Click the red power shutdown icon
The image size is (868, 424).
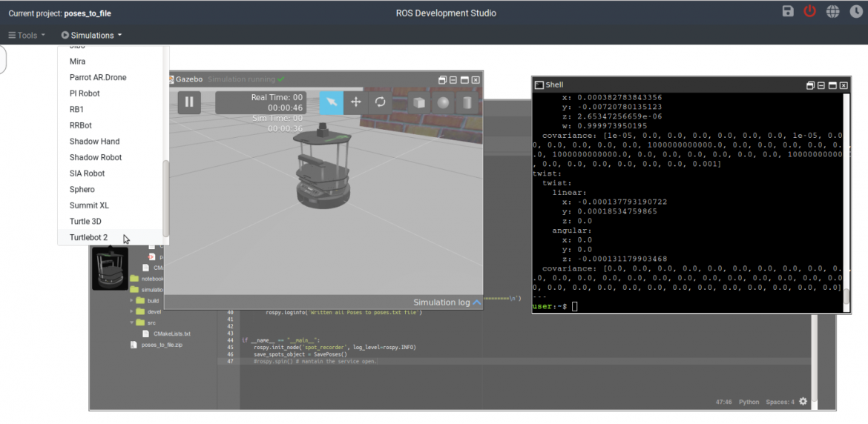(810, 11)
